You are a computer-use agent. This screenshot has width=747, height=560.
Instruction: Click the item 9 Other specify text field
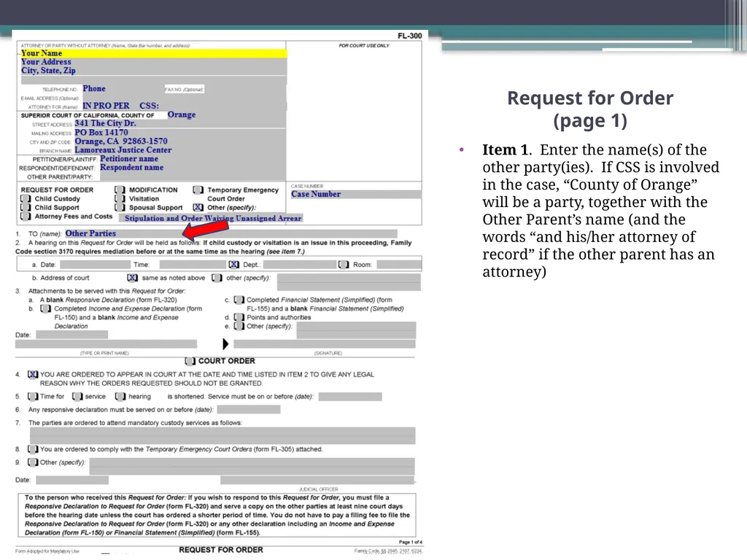[252, 466]
